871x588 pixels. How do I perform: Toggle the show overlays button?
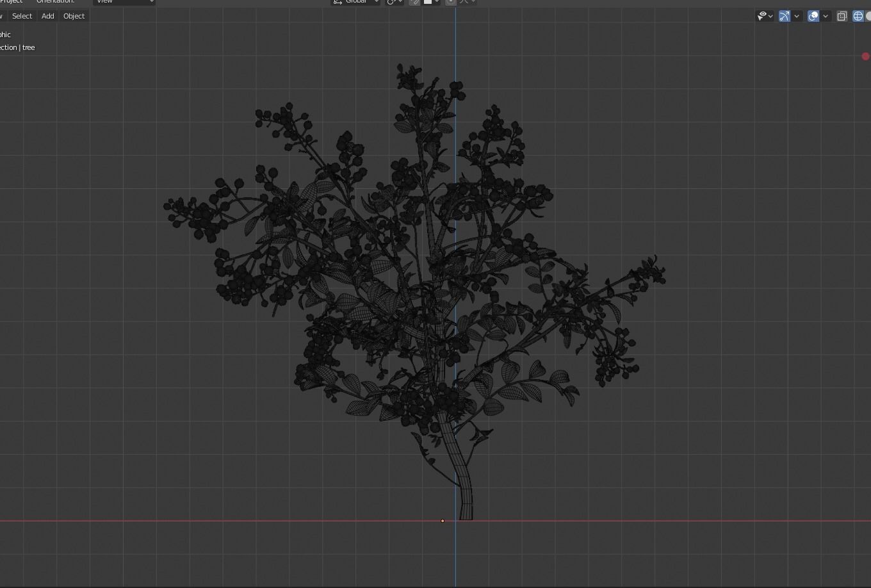[x=813, y=16]
